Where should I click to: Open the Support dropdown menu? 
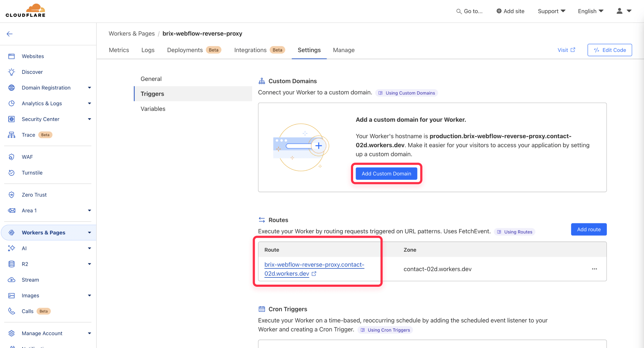552,11
